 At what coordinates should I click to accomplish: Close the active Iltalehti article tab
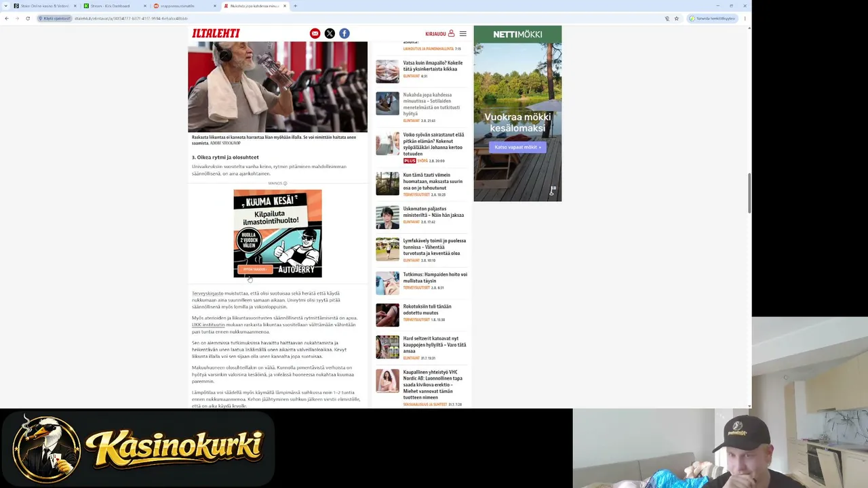coord(285,6)
